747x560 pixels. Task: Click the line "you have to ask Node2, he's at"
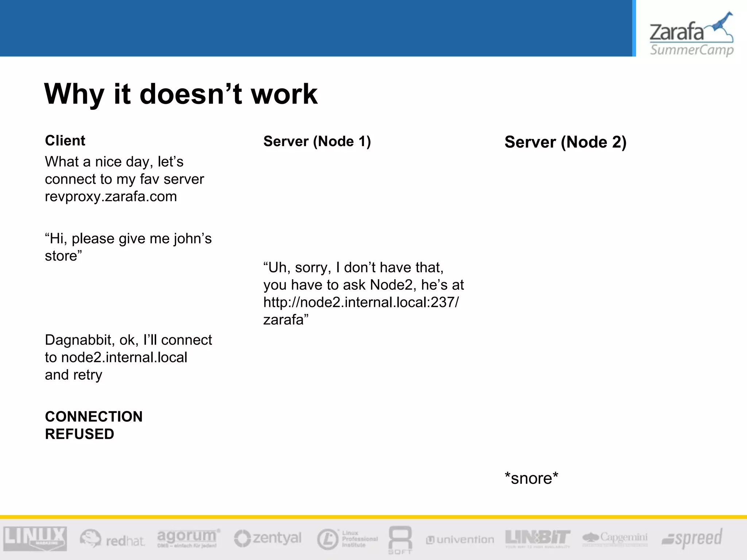(364, 285)
